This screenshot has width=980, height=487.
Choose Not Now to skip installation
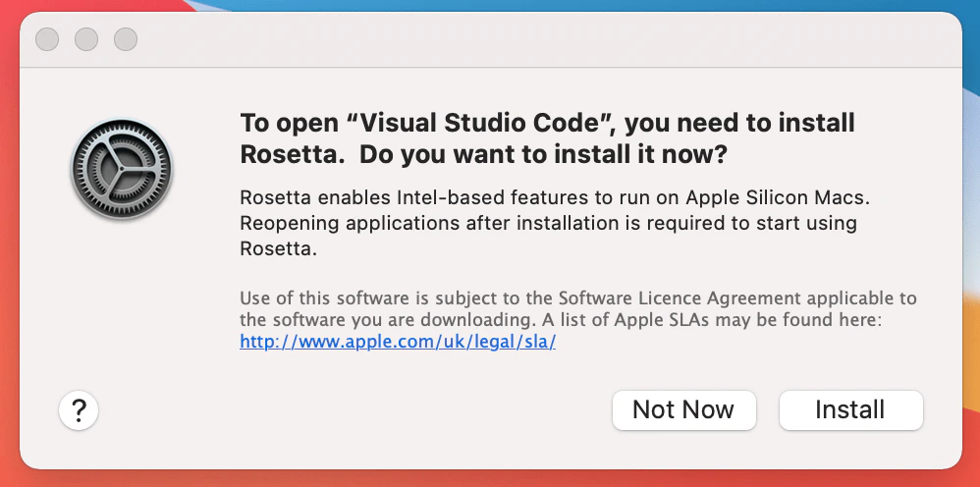click(683, 410)
